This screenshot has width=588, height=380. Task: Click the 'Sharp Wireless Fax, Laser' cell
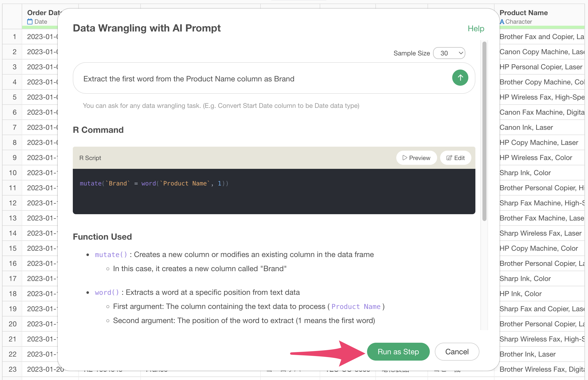pos(540,233)
